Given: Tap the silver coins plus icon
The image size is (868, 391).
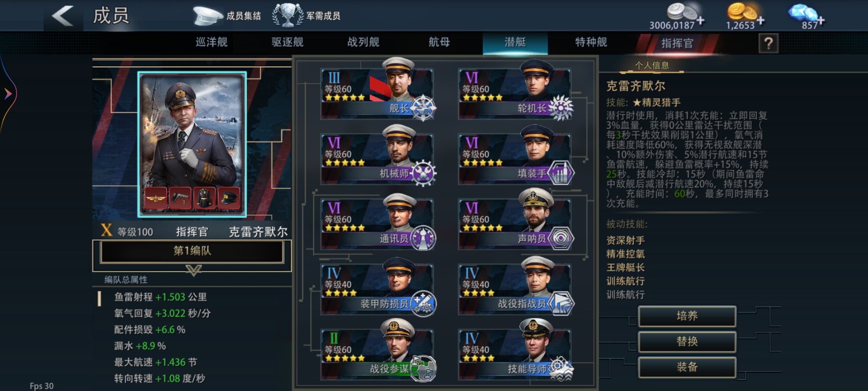Looking at the screenshot, I should click(x=701, y=20).
